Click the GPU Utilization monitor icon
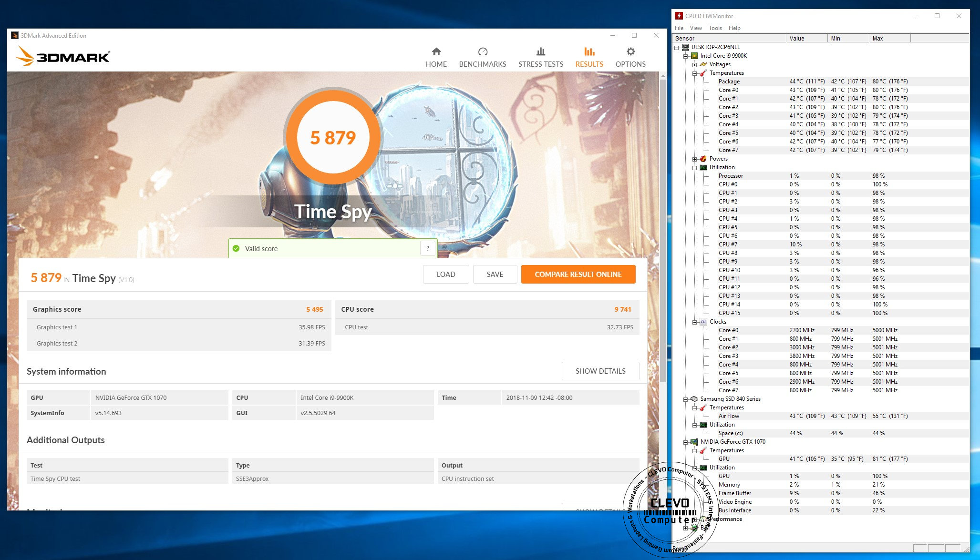980x560 pixels. click(703, 468)
